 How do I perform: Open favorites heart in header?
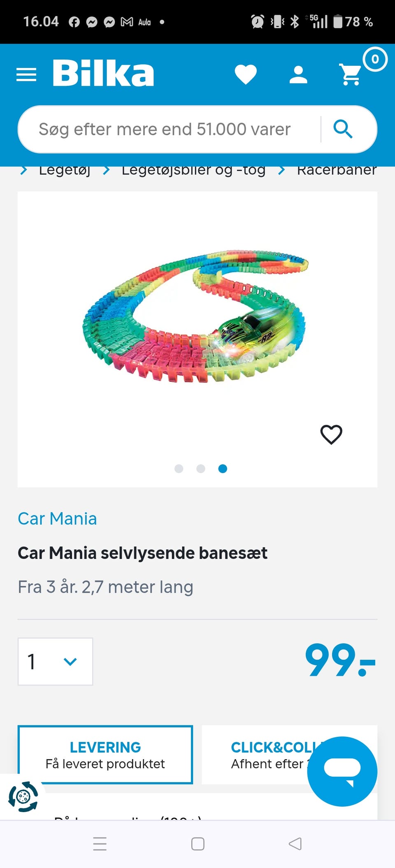coord(246,75)
